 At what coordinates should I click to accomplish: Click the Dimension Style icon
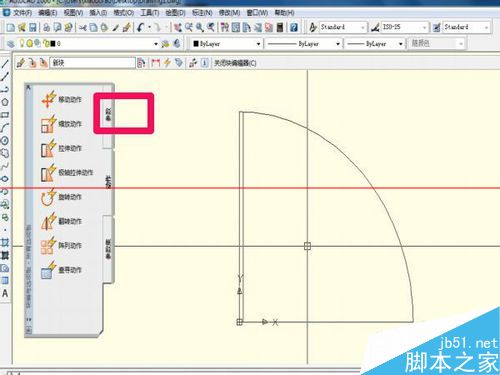(375, 27)
